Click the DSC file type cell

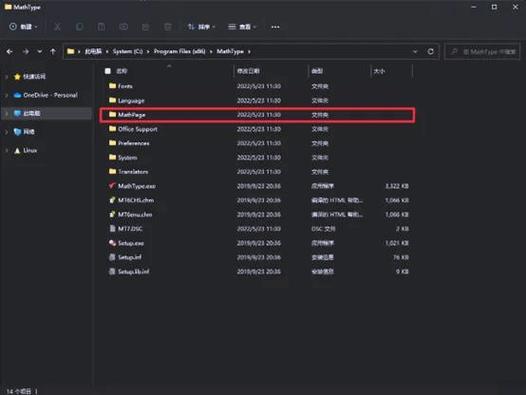[x=323, y=229]
